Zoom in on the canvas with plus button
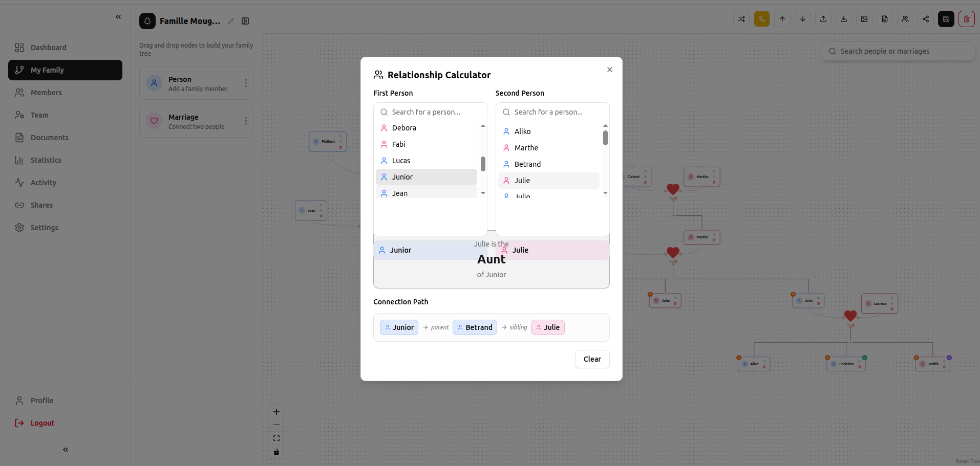Image resolution: width=980 pixels, height=466 pixels. click(276, 412)
